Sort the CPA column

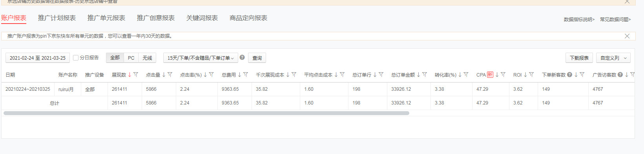point(497,75)
